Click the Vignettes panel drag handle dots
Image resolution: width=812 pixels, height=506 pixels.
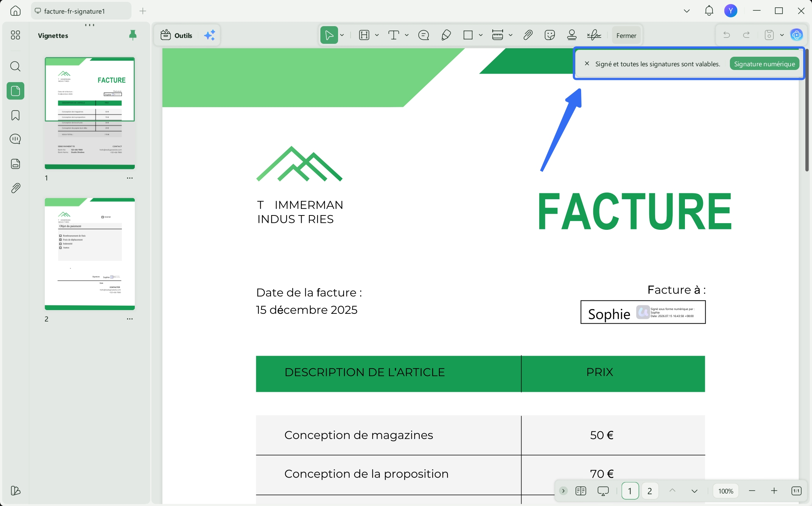[x=90, y=25]
